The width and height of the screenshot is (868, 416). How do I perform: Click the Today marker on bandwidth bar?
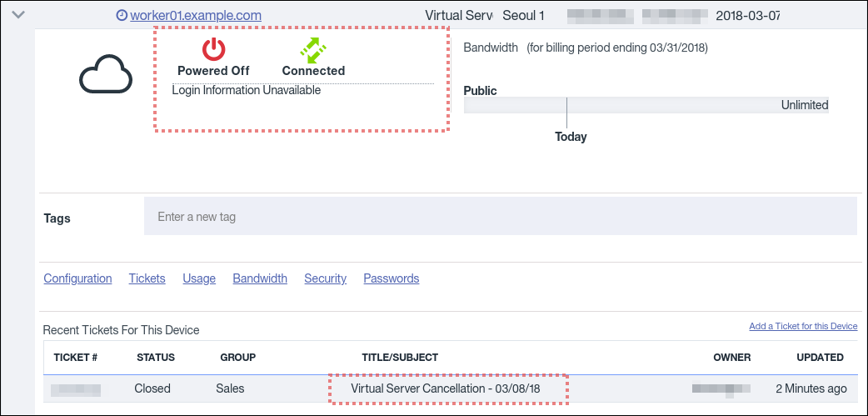pos(571,137)
